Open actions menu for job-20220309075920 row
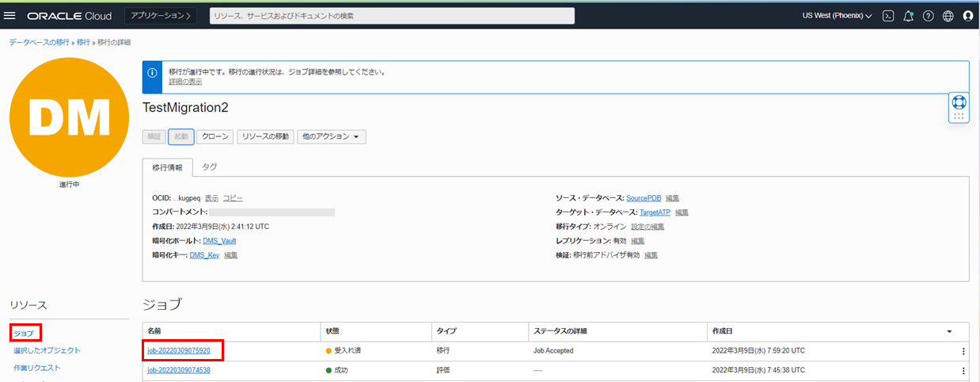 (963, 351)
